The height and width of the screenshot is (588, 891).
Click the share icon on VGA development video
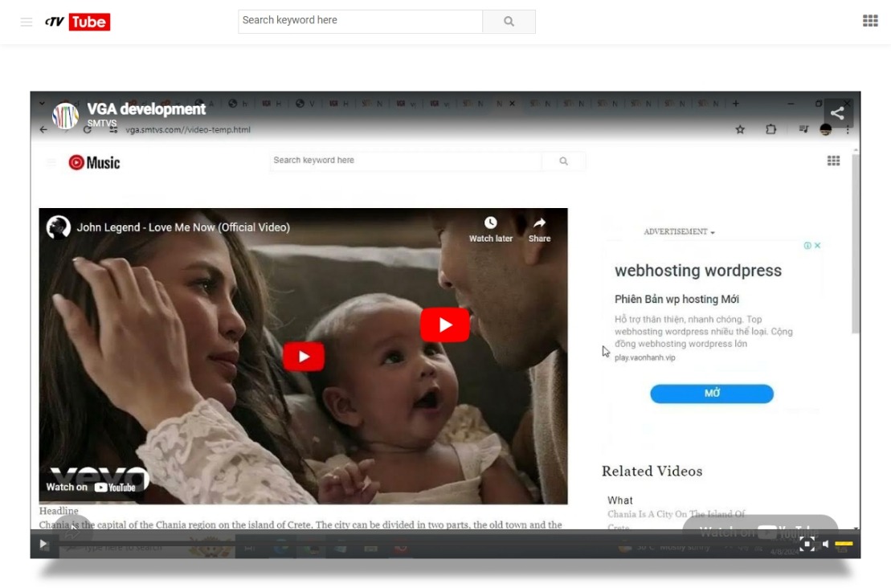coord(837,113)
